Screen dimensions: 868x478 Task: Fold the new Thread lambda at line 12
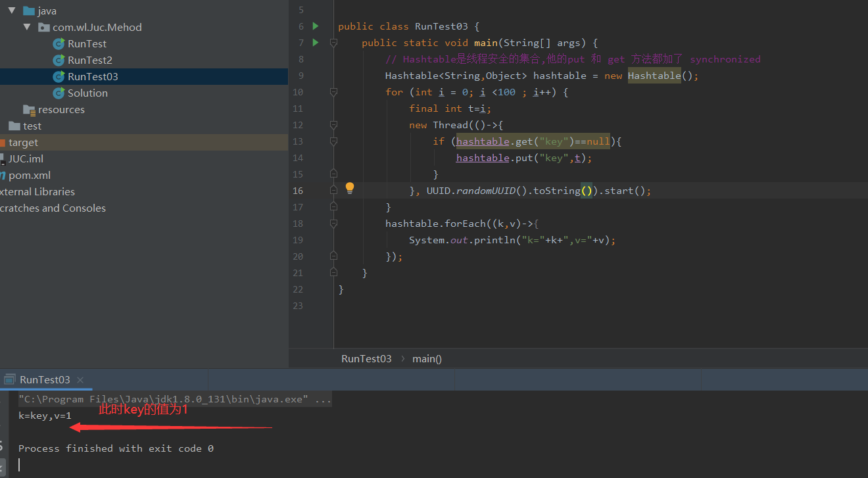[333, 125]
